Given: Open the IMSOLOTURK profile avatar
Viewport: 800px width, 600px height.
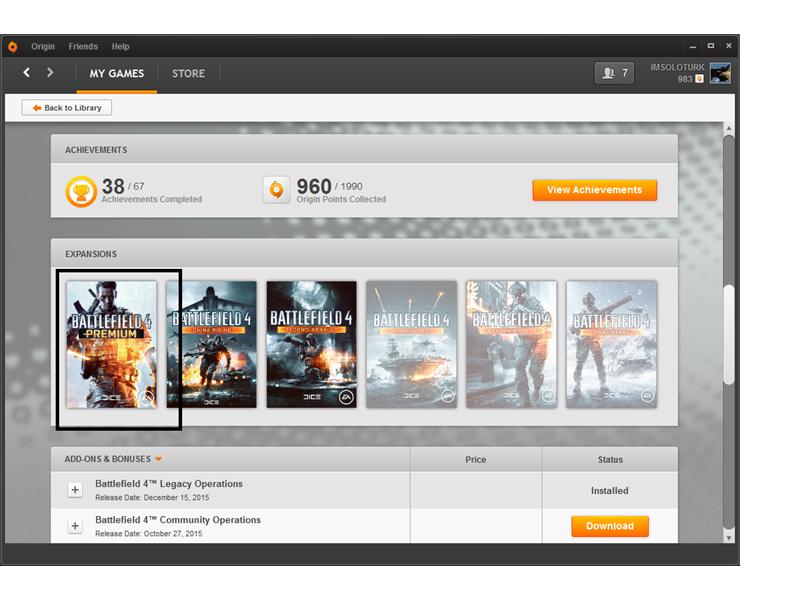Looking at the screenshot, I should [720, 73].
